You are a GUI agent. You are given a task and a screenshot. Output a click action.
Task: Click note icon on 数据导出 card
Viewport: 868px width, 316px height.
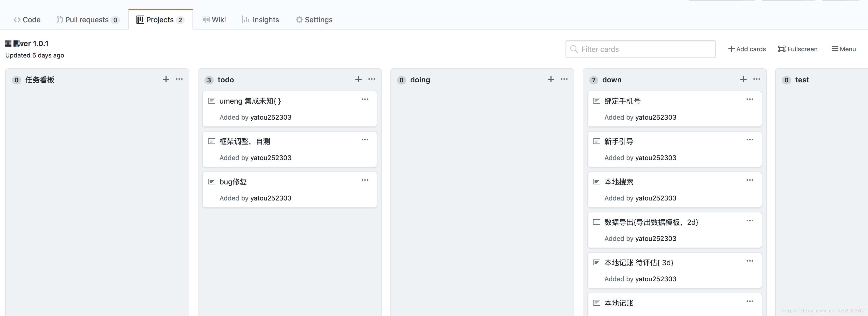coord(596,222)
